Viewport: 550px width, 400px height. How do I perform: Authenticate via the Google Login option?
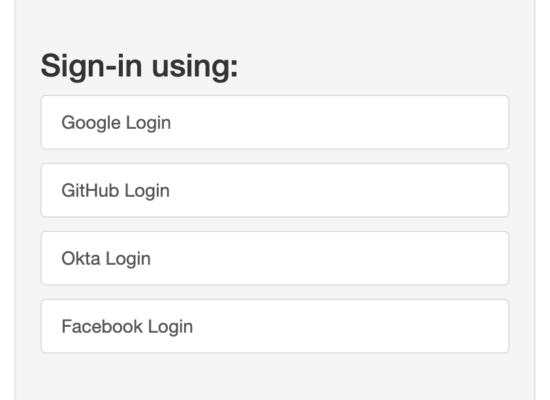pyautogui.click(x=275, y=122)
